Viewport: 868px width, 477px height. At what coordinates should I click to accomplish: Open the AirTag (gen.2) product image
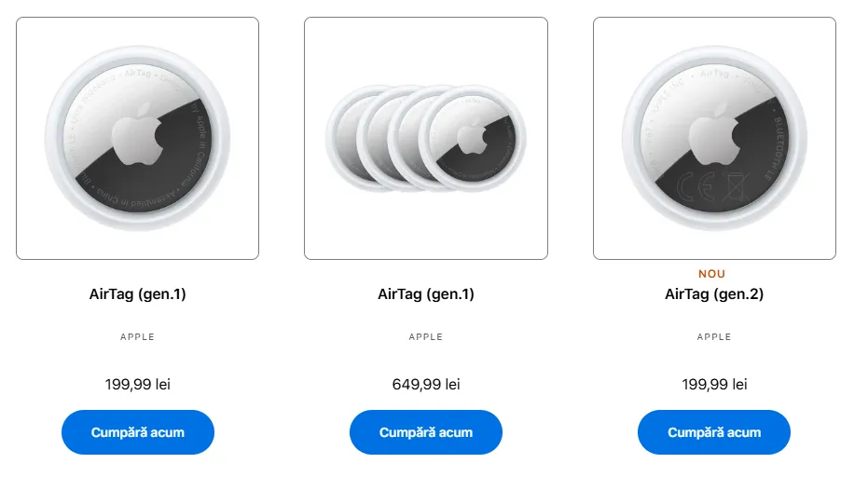(x=714, y=138)
